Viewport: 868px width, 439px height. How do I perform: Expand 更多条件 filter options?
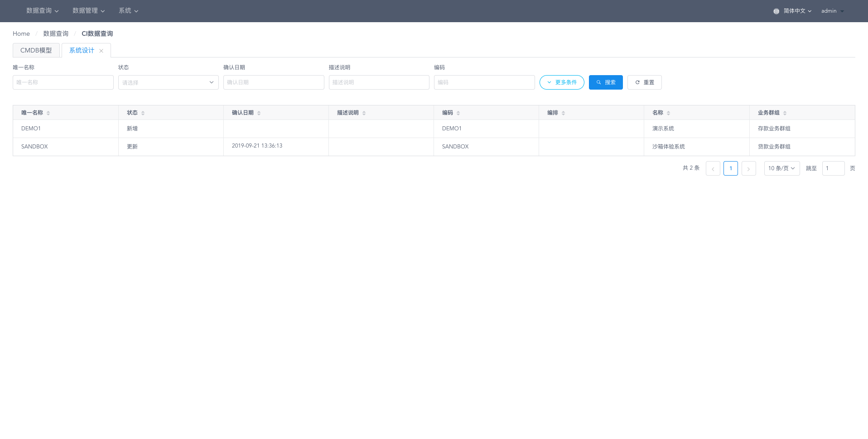(562, 82)
